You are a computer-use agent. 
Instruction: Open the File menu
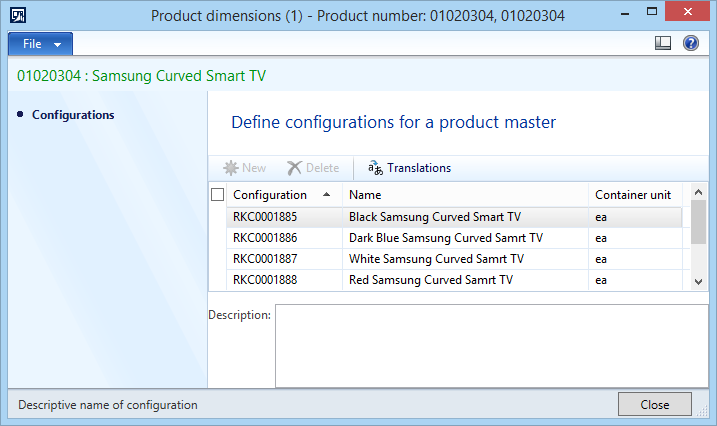coord(40,44)
